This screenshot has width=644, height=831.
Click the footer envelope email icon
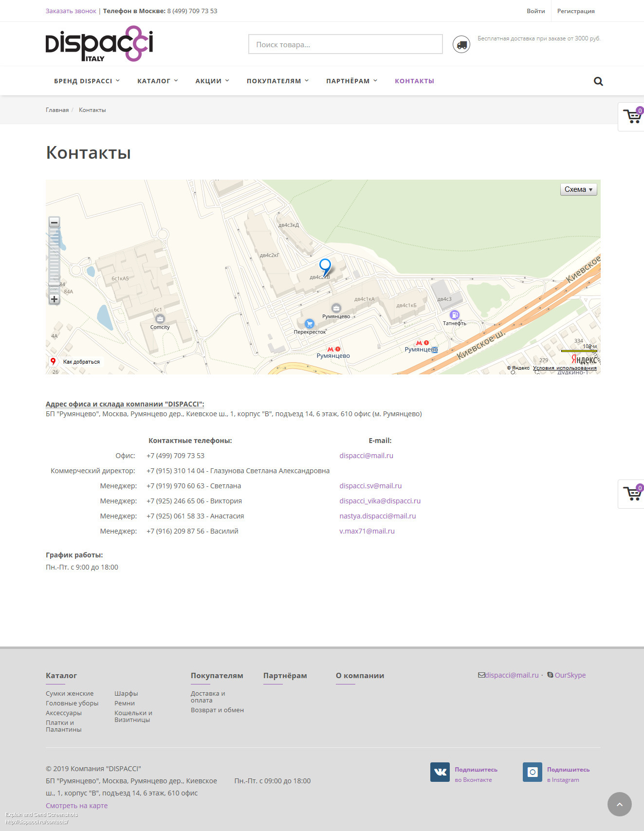tap(481, 675)
